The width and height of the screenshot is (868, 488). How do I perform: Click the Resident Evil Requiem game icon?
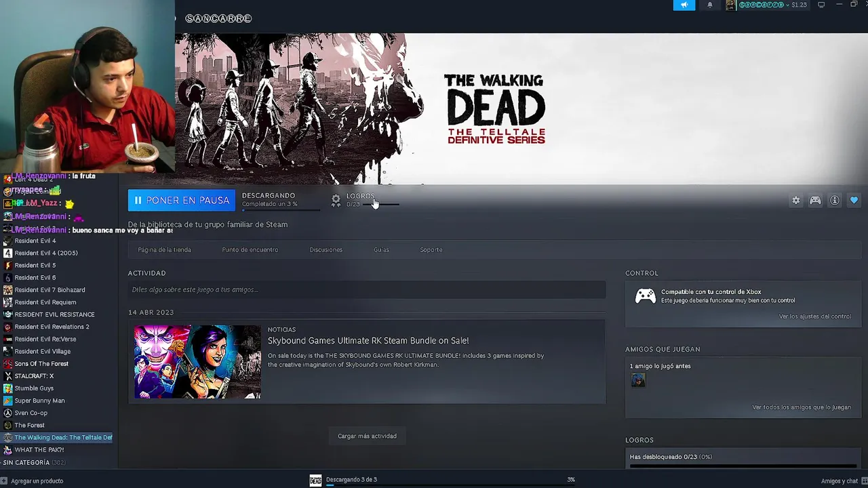(x=8, y=302)
